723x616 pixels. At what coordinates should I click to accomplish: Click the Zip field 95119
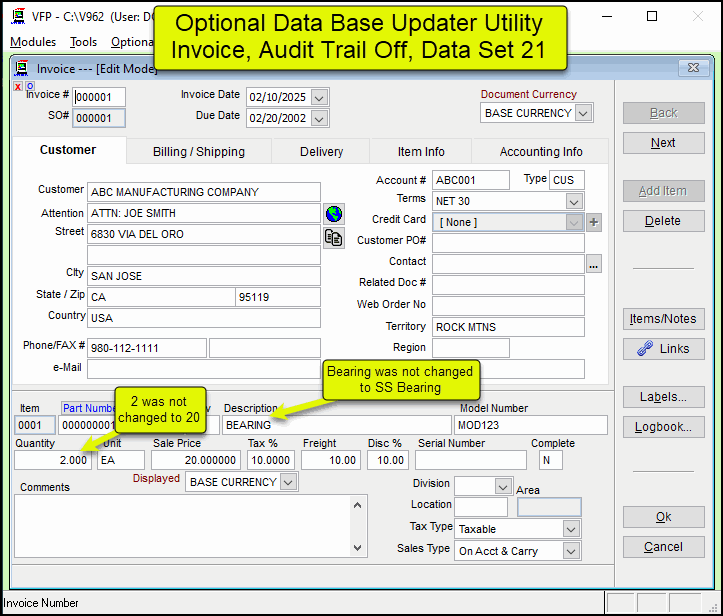[x=278, y=297]
